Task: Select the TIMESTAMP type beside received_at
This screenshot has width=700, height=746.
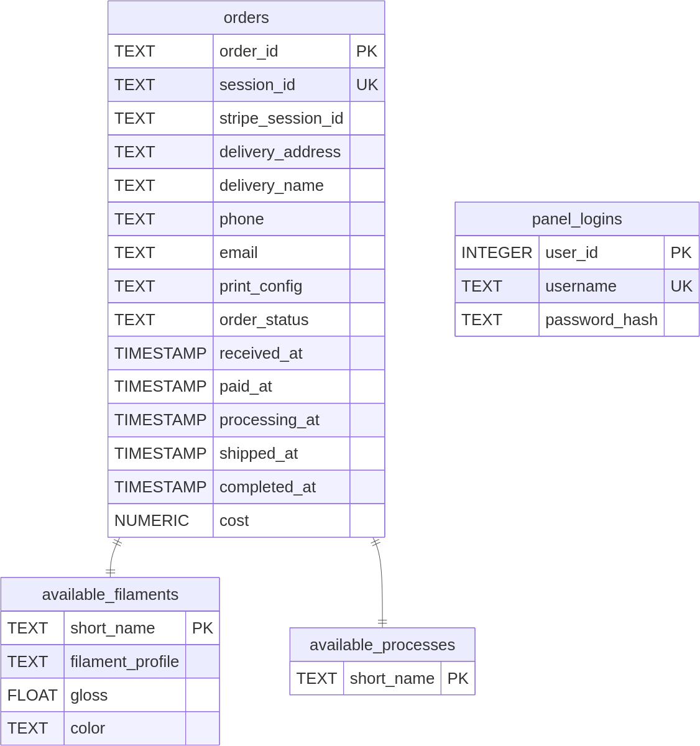Action: click(x=160, y=353)
